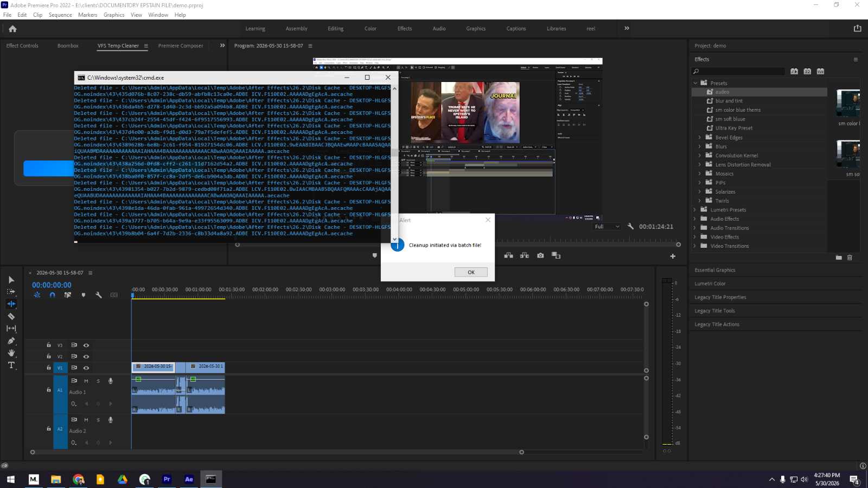Toggle track output eye for V1
Screen dimensions: 868x488
(86, 368)
